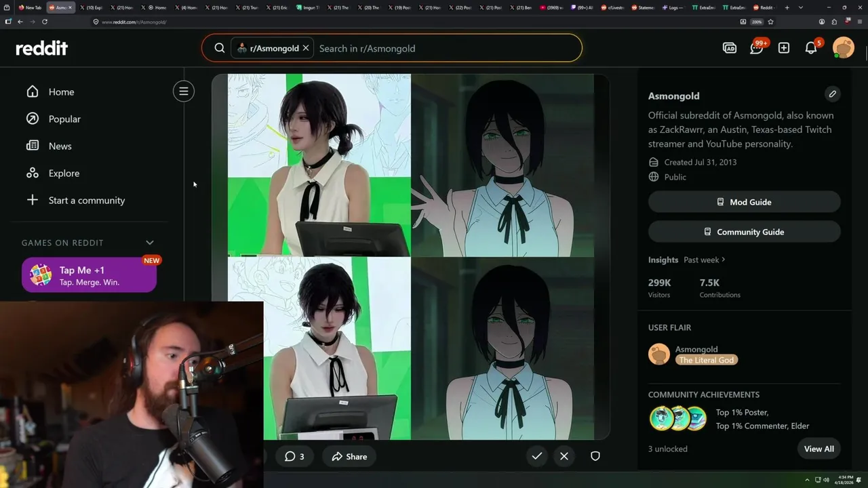Image resolution: width=868 pixels, height=488 pixels.
Task: Open the user avatar profile menu
Action: pyautogui.click(x=844, y=48)
